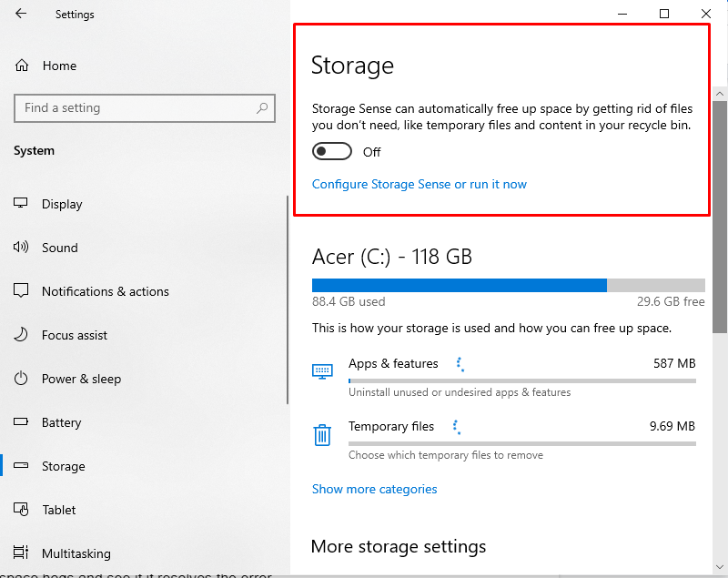The width and height of the screenshot is (728, 578).
Task: Click the scrollbar down arrow
Action: (720, 567)
